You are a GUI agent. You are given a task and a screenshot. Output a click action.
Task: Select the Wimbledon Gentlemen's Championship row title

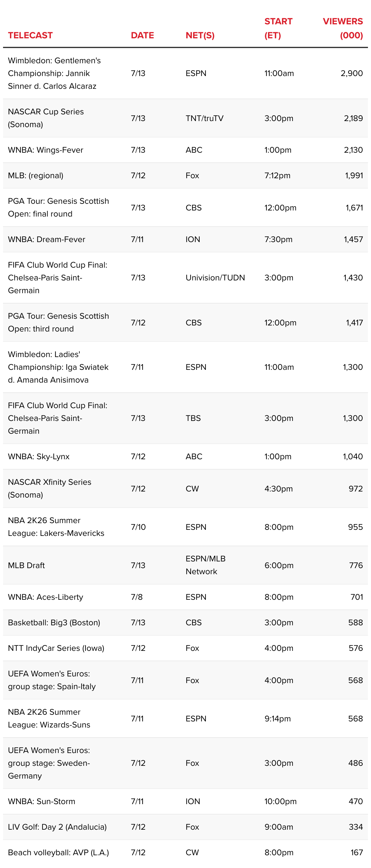(55, 73)
